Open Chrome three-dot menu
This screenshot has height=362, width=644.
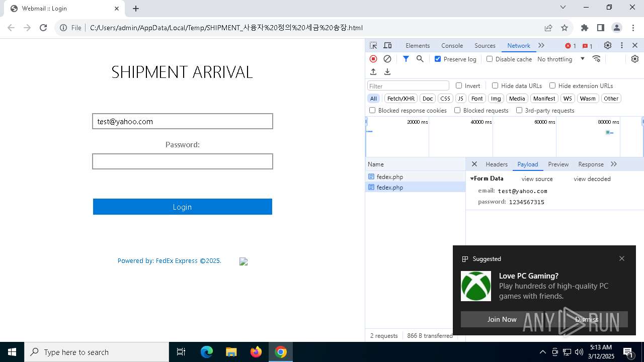pyautogui.click(x=633, y=28)
